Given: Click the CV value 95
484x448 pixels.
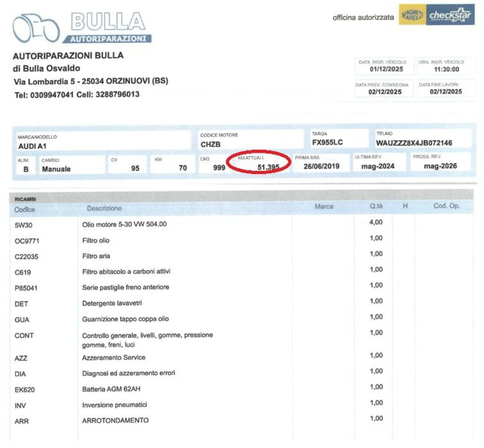Looking at the screenshot, I should 135,168.
